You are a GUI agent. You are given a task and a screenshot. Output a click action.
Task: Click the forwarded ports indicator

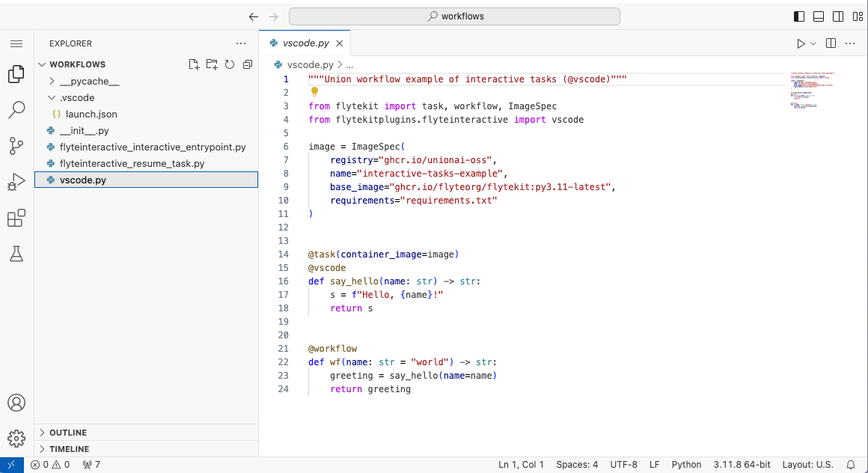click(90, 464)
